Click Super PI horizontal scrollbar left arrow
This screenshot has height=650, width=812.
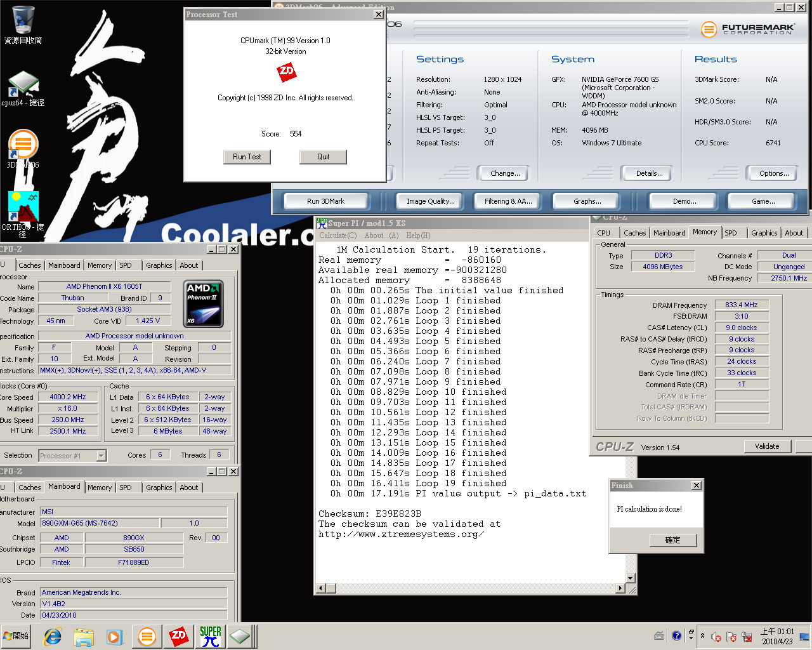click(x=322, y=588)
